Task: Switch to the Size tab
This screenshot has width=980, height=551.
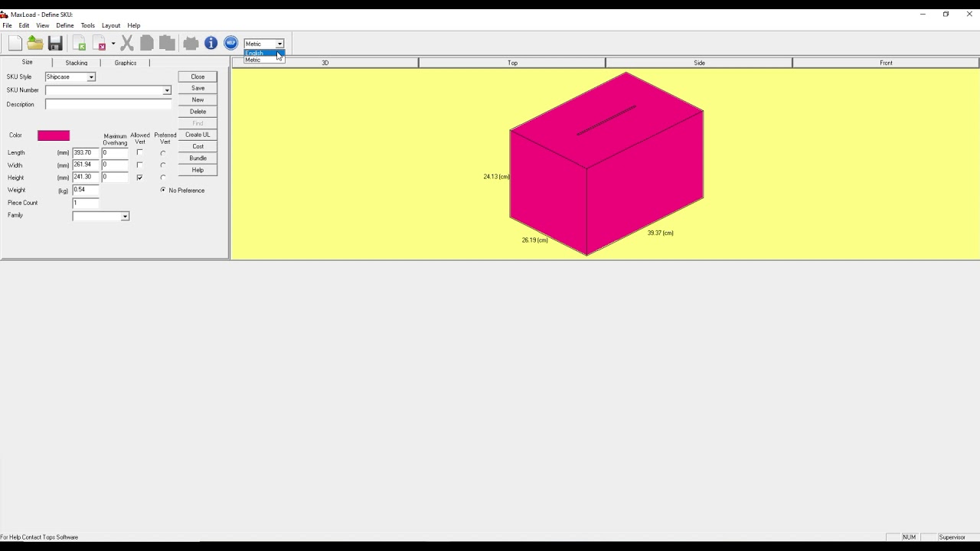Action: [x=27, y=63]
